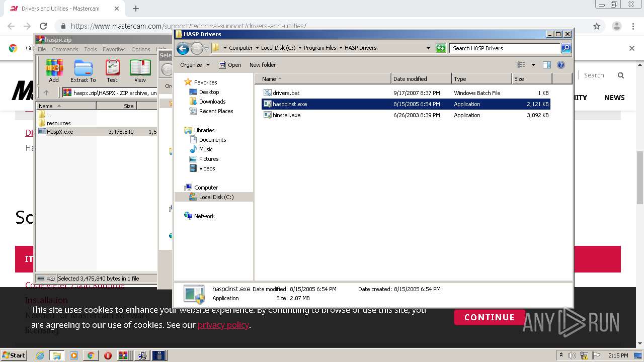Image resolution: width=644 pixels, height=362 pixels.
Task: Open Organize dropdown menu
Action: tap(195, 65)
